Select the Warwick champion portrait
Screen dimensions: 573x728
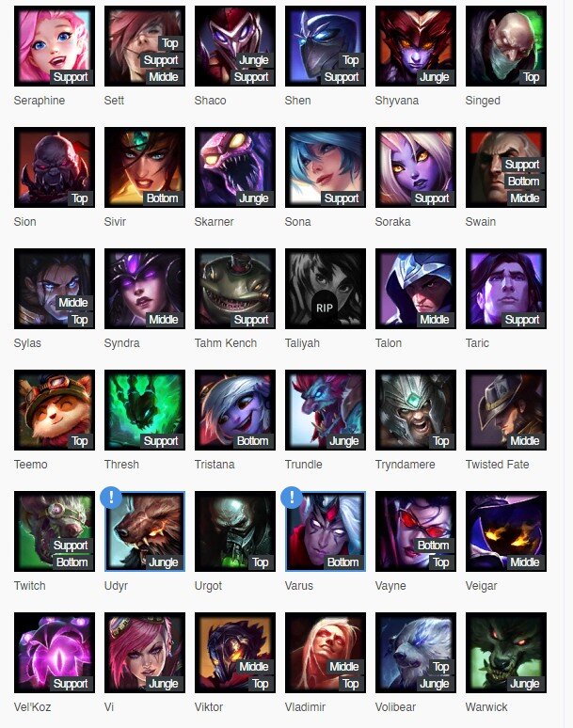tap(506, 653)
